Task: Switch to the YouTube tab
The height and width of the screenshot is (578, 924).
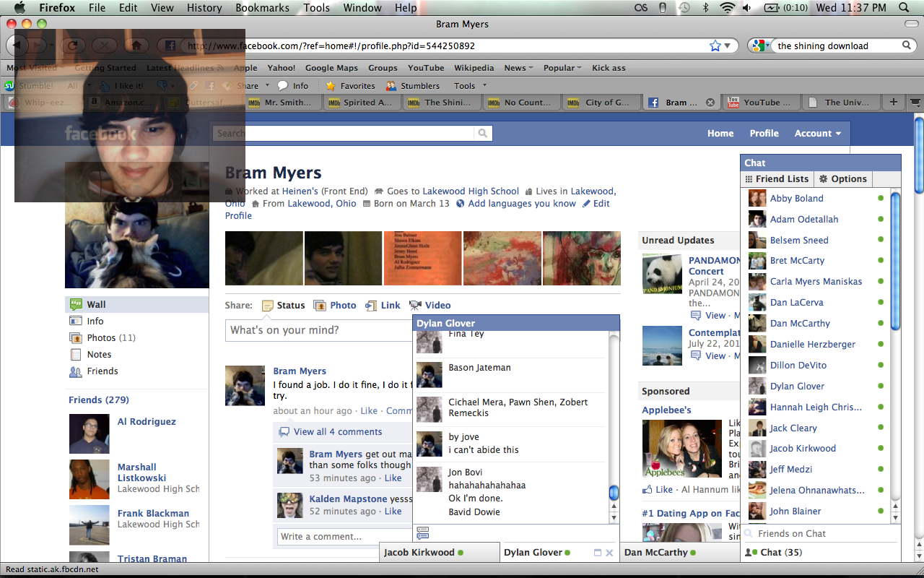Action: click(x=760, y=103)
